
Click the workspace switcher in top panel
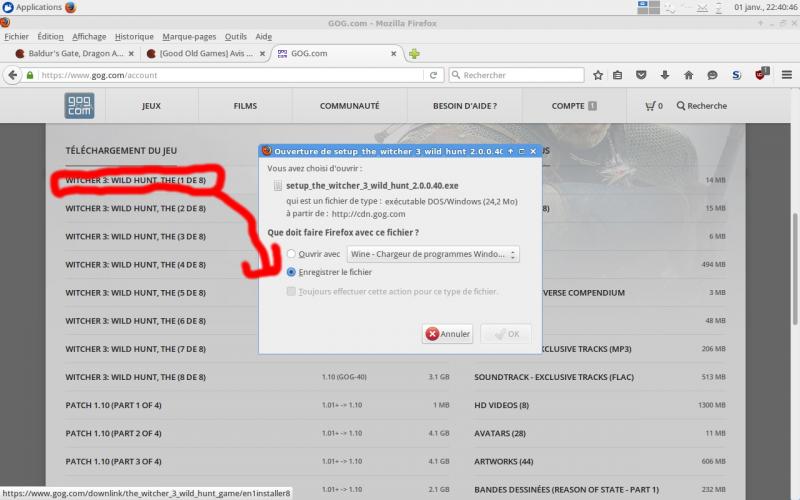648,7
